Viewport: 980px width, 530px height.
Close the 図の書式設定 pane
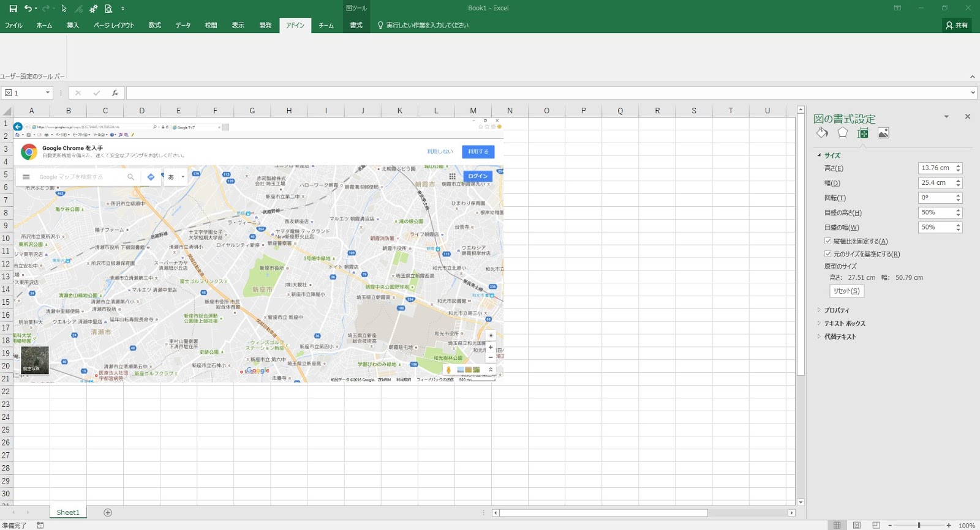968,116
